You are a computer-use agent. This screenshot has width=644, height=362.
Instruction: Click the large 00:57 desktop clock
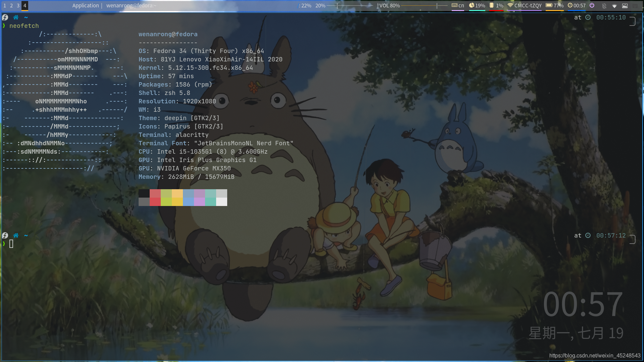[583, 305]
